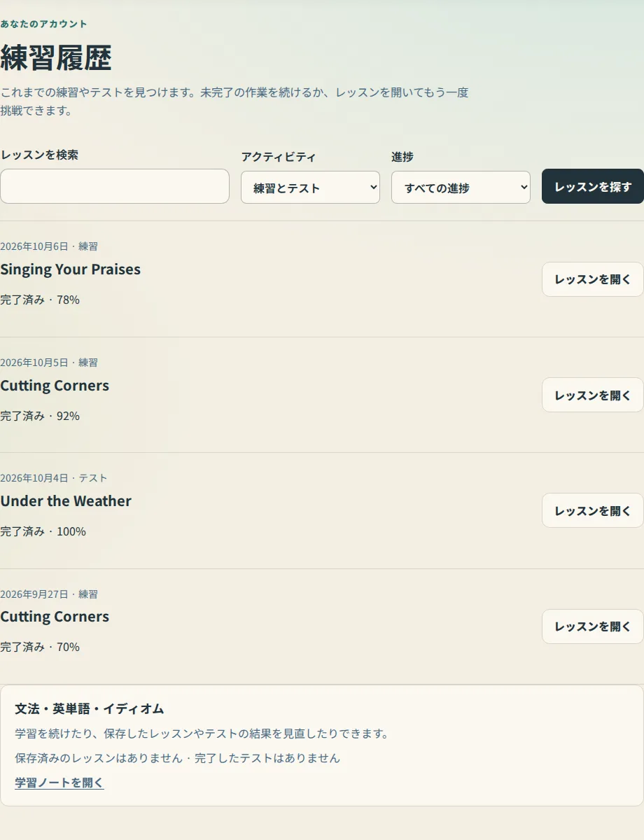Follow the 学習ノートを開く link

pos(59,783)
